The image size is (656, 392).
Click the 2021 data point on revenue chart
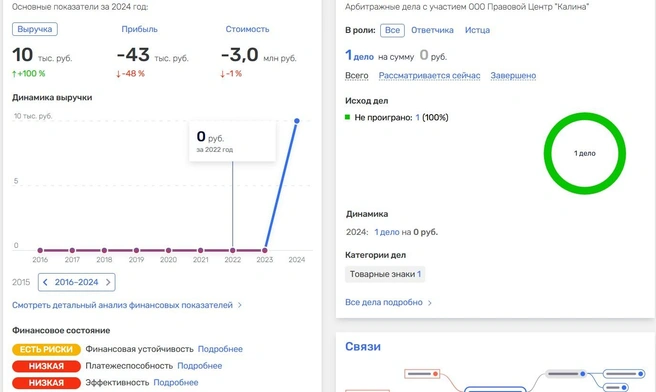[x=200, y=250]
